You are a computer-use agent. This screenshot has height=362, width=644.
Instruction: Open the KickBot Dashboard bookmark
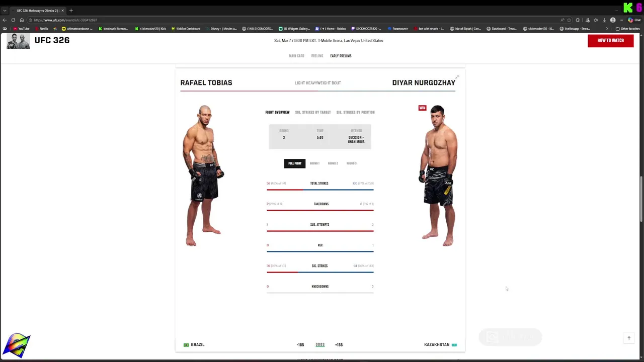pyautogui.click(x=186, y=29)
